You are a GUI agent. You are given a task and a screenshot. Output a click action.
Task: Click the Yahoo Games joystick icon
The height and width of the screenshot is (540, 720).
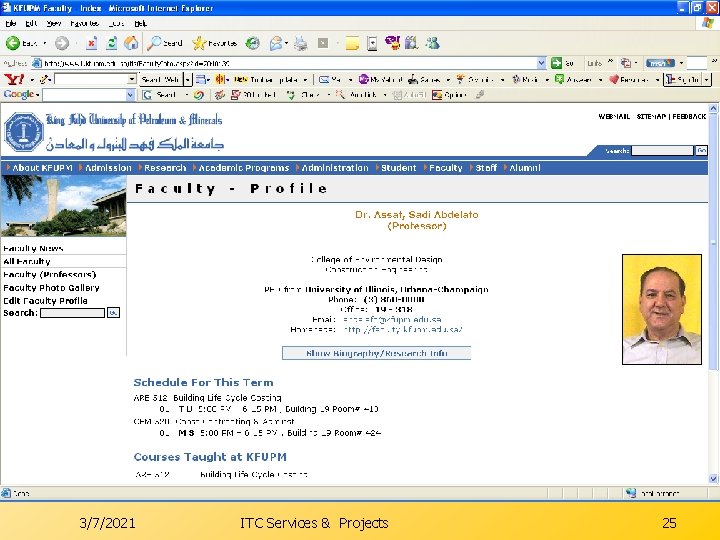click(x=413, y=79)
